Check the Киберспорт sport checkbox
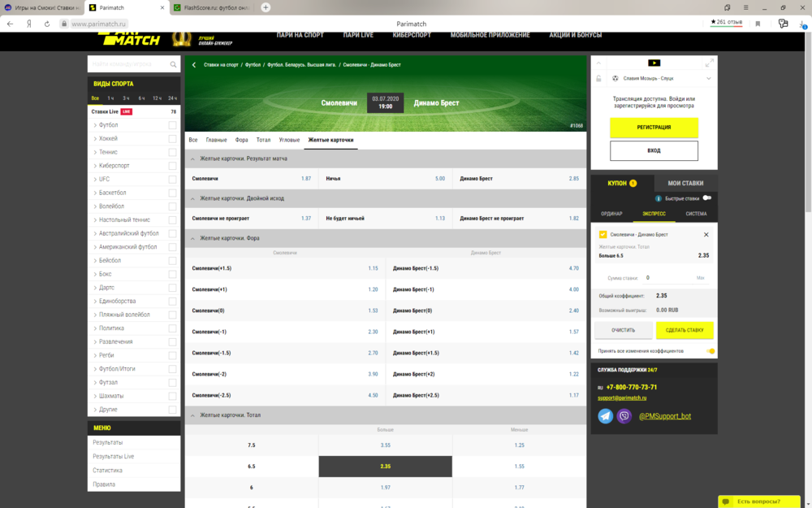 [172, 165]
